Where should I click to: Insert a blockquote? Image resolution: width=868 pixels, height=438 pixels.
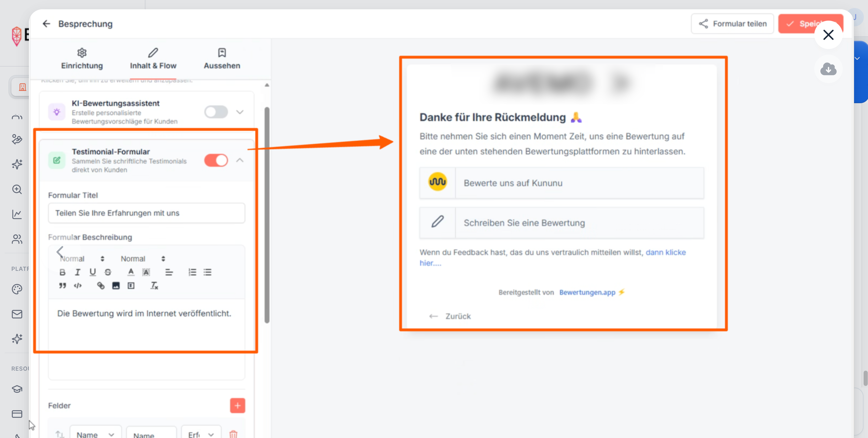click(x=62, y=286)
